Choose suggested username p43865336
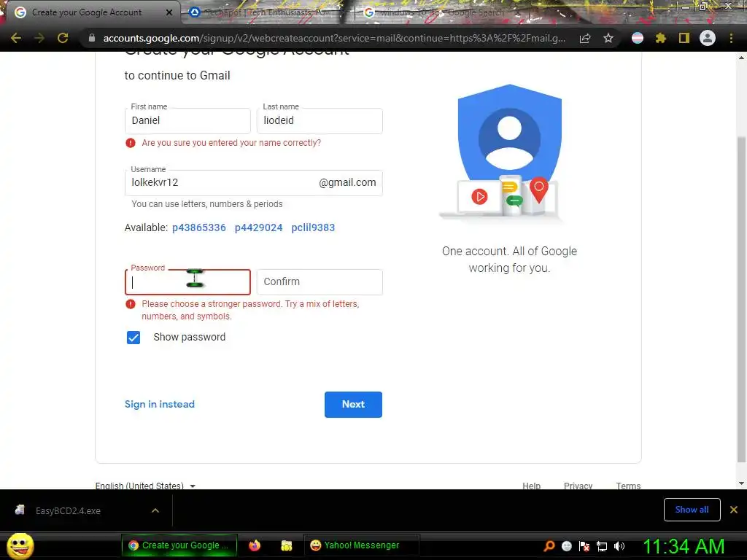This screenshot has height=560, width=747. tap(198, 227)
